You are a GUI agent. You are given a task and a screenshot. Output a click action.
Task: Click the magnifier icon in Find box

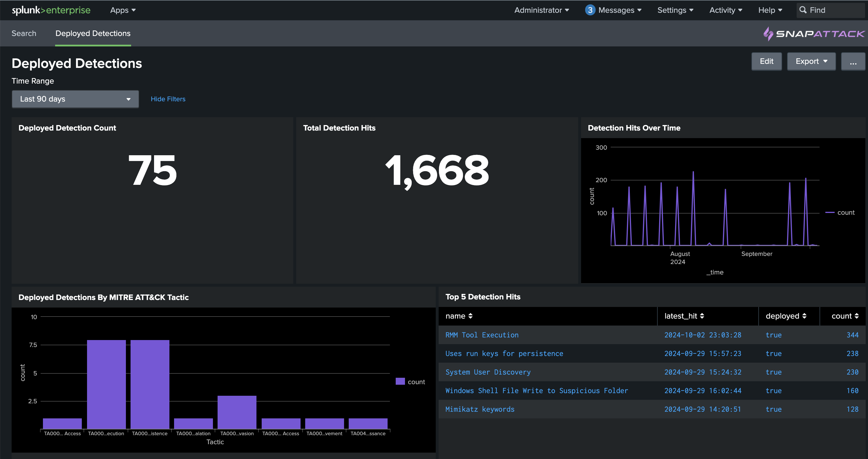[803, 10]
